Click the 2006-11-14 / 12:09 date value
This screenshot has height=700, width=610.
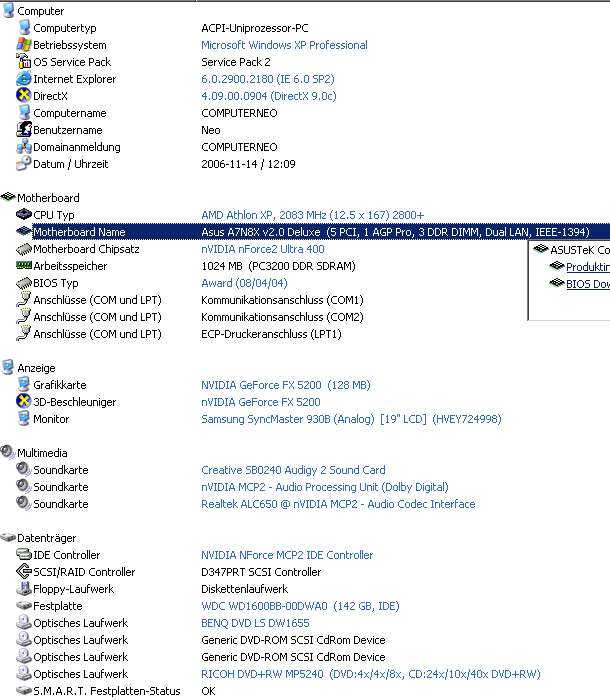248,164
